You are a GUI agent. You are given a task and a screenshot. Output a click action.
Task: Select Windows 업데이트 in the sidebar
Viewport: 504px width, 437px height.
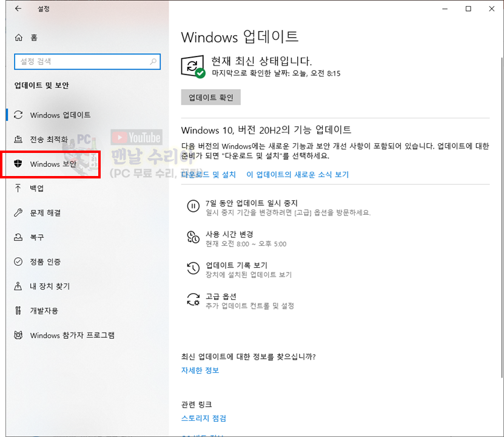(61, 115)
